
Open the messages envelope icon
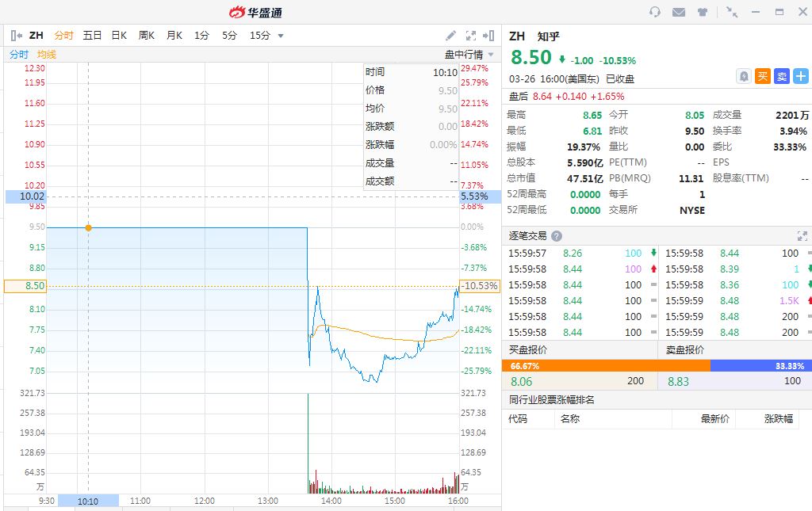coord(679,12)
